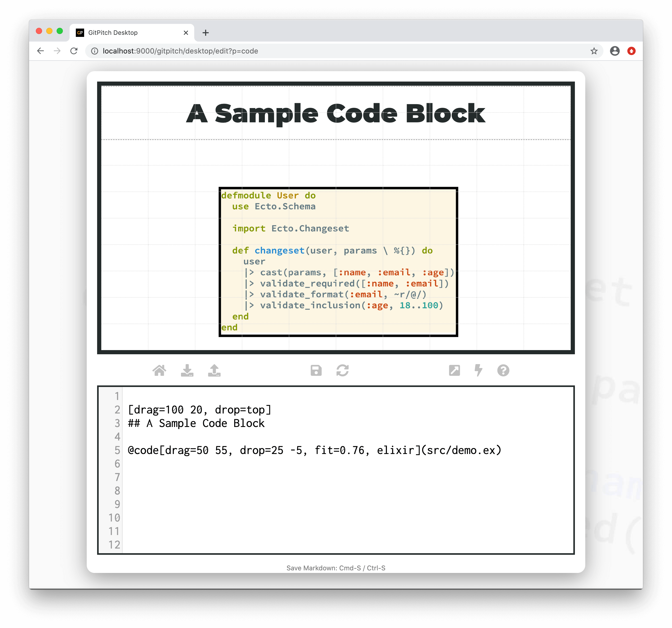Click the download icon in the toolbar

click(x=187, y=370)
